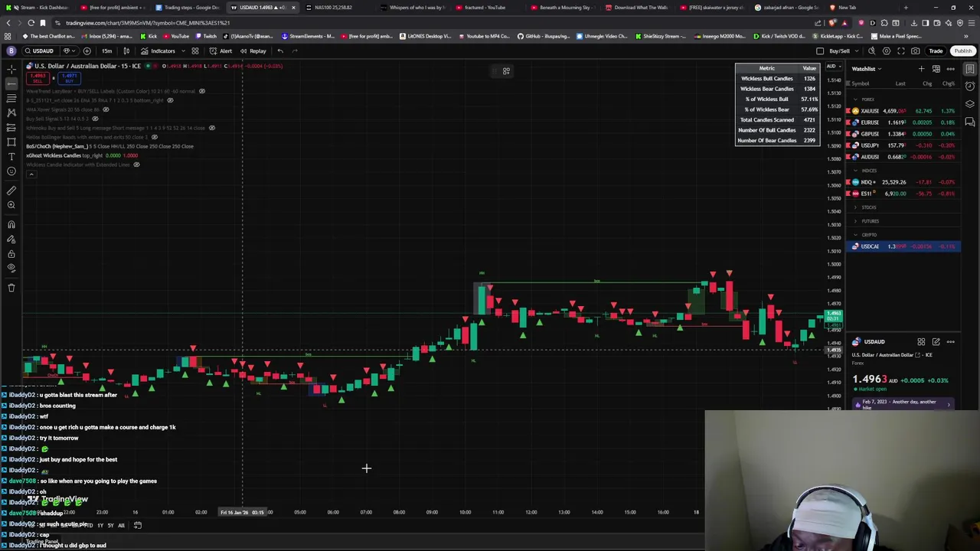Image resolution: width=980 pixels, height=551 pixels.
Task: Select the XABCD patterns tool
Action: pyautogui.click(x=11, y=112)
